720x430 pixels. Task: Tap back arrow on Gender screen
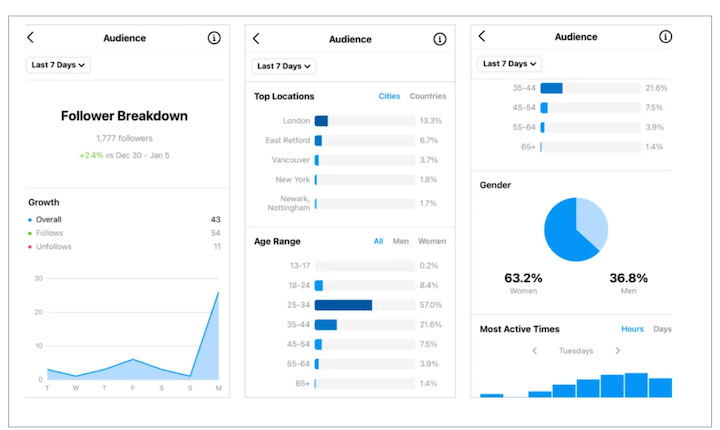(x=482, y=36)
